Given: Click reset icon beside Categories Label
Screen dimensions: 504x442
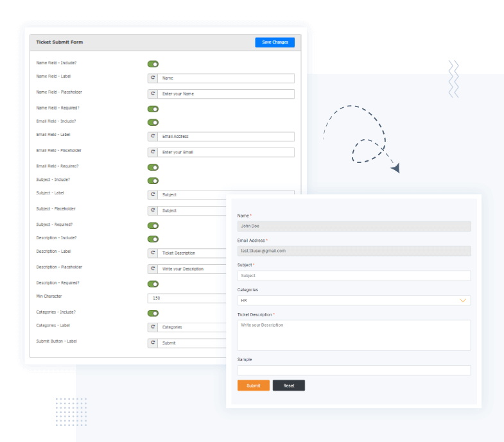Looking at the screenshot, I should (153, 327).
